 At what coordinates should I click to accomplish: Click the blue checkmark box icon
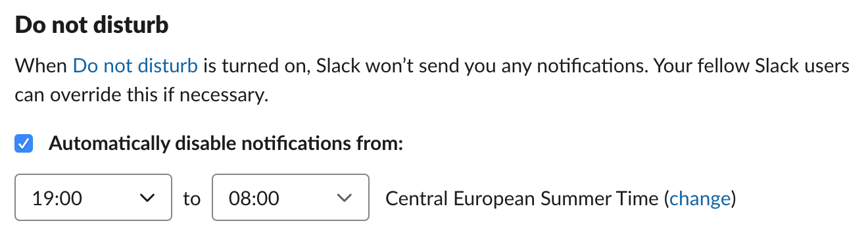click(24, 143)
